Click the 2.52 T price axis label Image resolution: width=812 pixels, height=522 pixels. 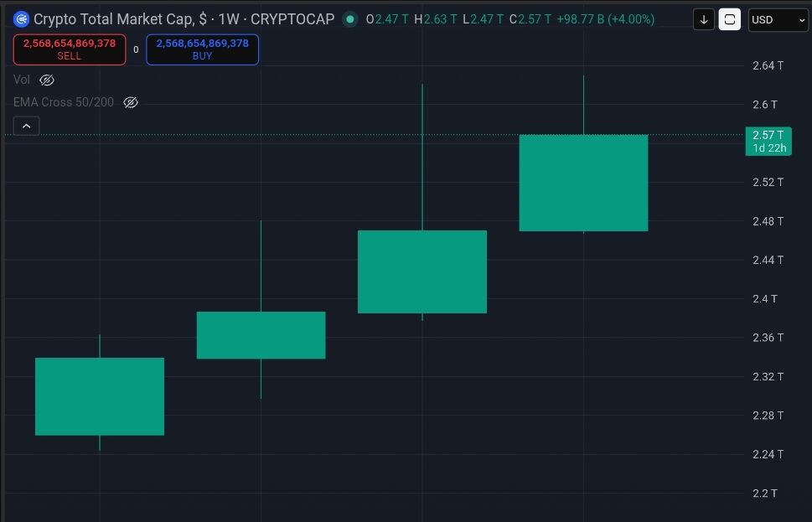tap(768, 183)
